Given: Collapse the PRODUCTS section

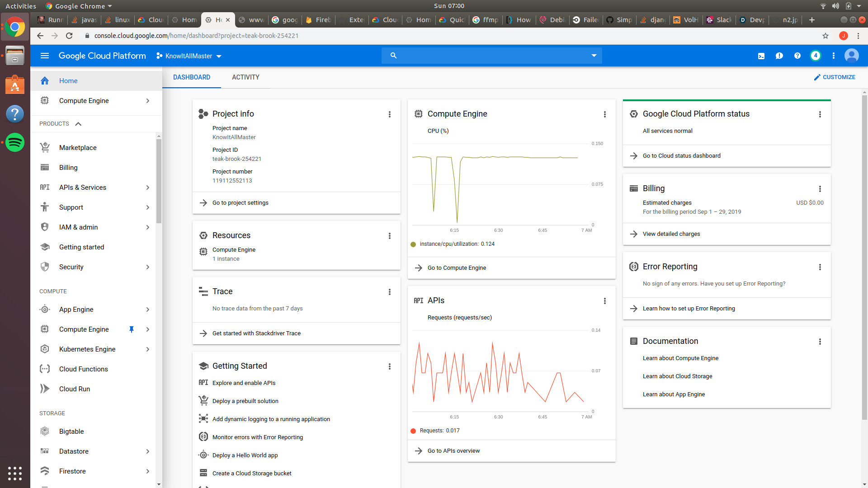Looking at the screenshot, I should click(78, 124).
